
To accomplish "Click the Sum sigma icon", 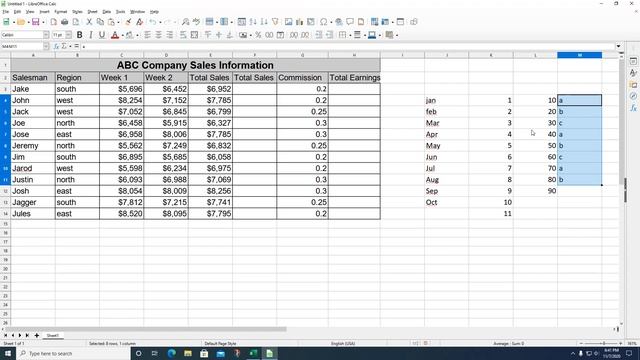I will (x=64, y=47).
